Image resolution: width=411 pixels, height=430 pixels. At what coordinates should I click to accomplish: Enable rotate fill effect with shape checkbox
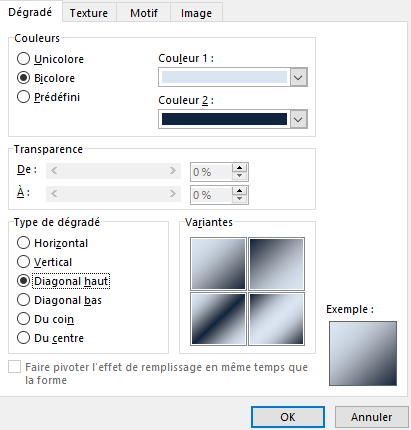14,367
